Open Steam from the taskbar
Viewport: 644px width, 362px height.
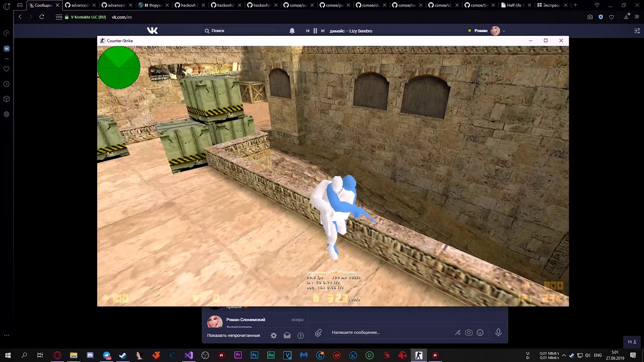[123, 355]
